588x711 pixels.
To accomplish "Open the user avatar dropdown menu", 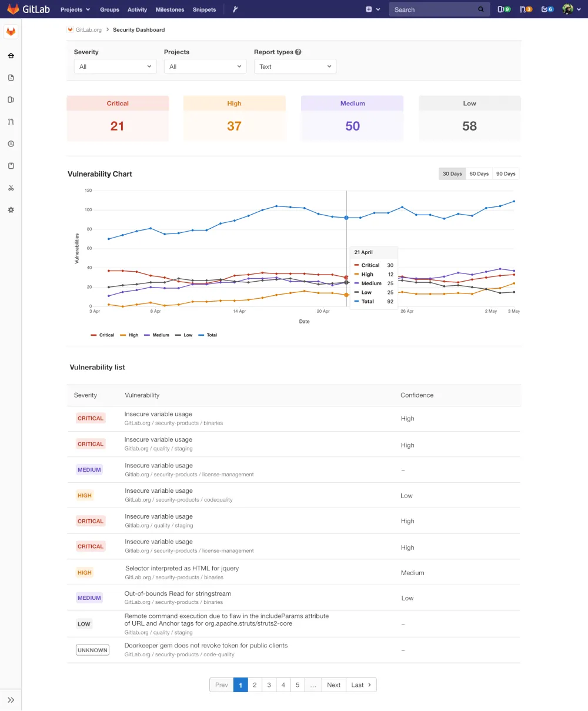I will click(x=569, y=9).
